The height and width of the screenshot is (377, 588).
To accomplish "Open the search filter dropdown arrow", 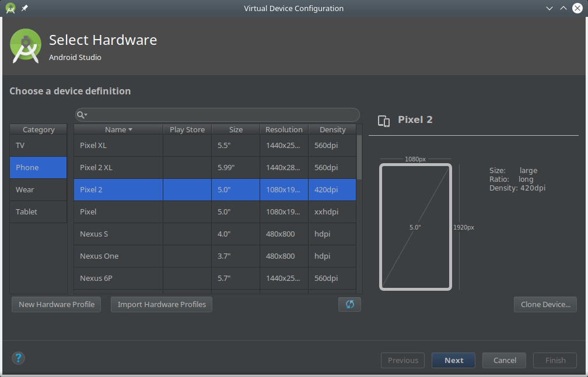I will [85, 115].
